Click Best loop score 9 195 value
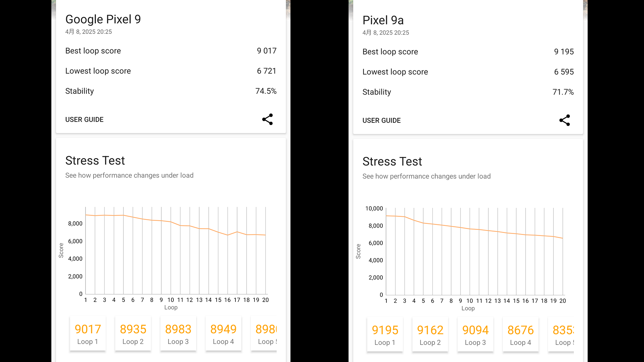The image size is (644, 362). (x=563, y=52)
